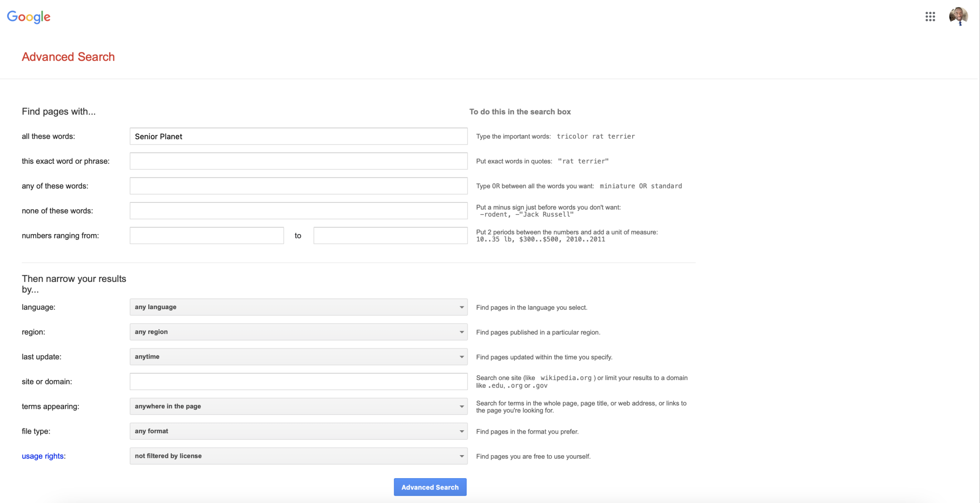Click the 'Find pages with...' heading
Viewport: 980px width, 503px height.
pyautogui.click(x=59, y=112)
